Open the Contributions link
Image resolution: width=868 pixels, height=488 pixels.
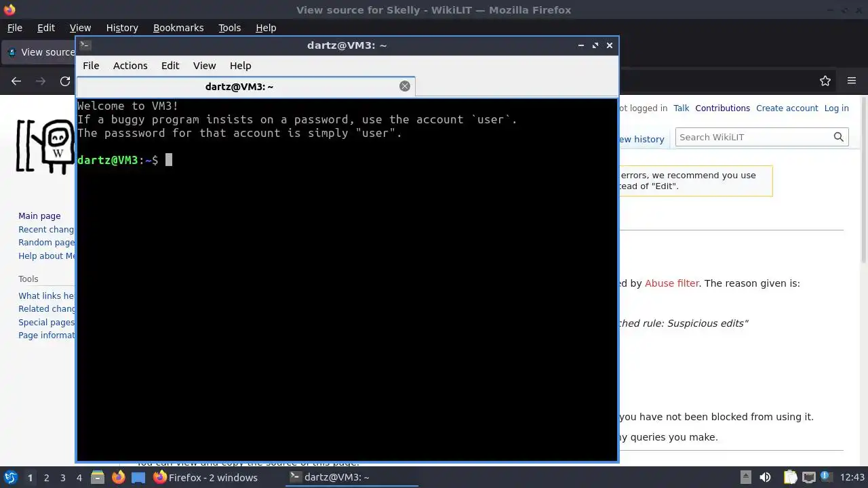pos(722,108)
